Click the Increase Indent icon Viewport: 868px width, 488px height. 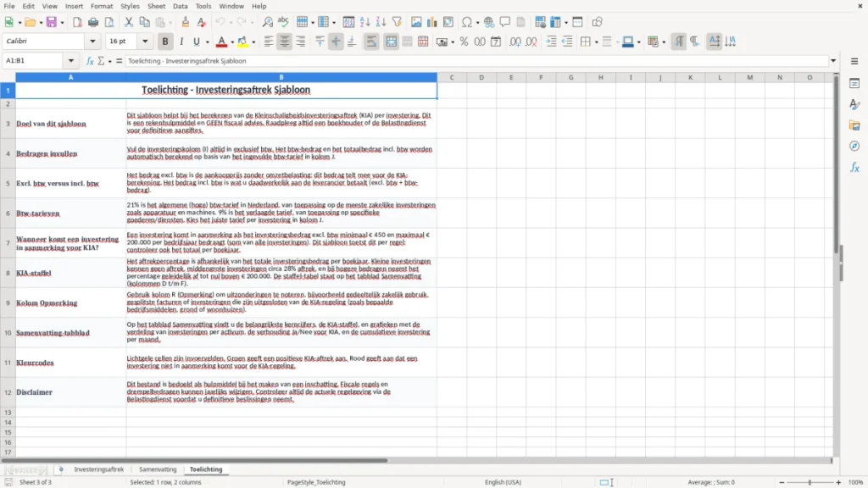(x=551, y=42)
